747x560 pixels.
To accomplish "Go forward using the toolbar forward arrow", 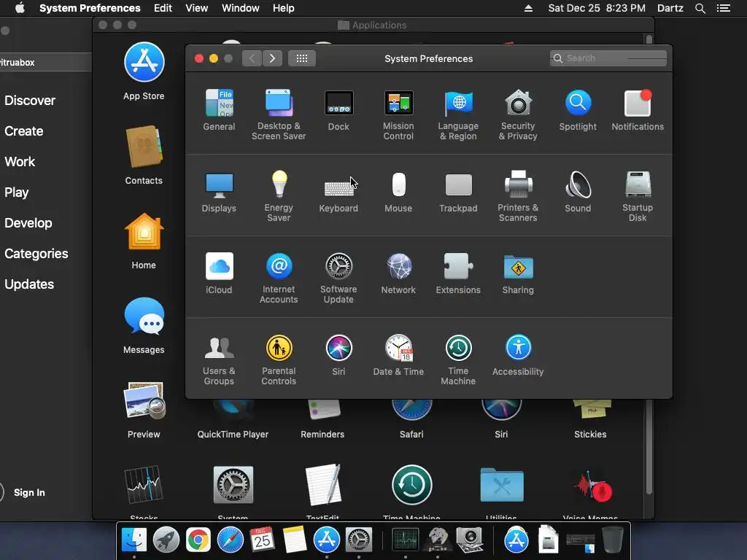I will click(272, 58).
